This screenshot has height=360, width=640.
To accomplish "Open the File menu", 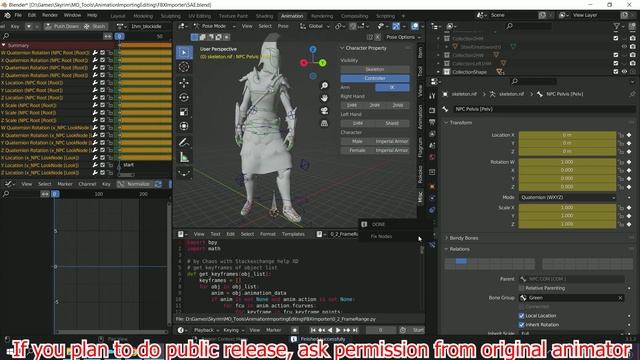I will [18, 15].
